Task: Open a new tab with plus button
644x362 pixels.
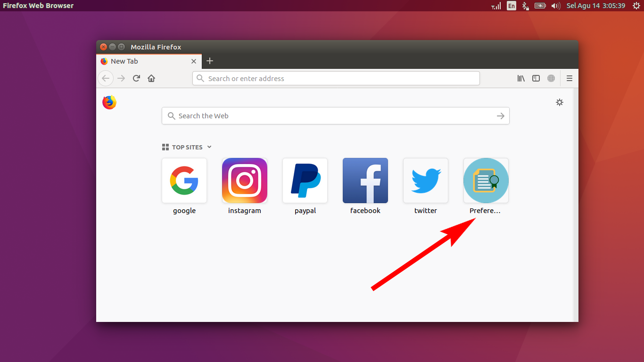Action: (210, 61)
